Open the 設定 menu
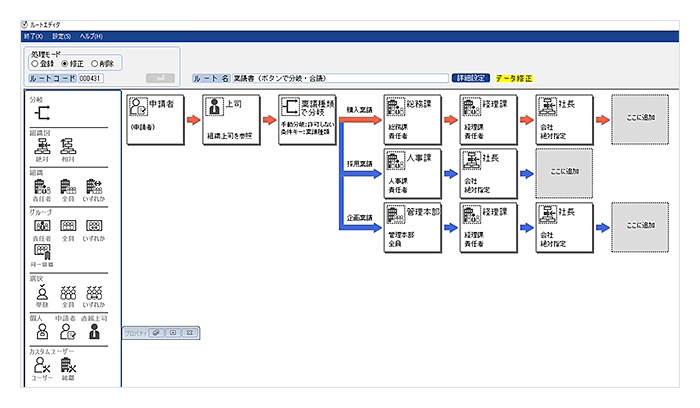This screenshot has width=700, height=408. (62, 36)
